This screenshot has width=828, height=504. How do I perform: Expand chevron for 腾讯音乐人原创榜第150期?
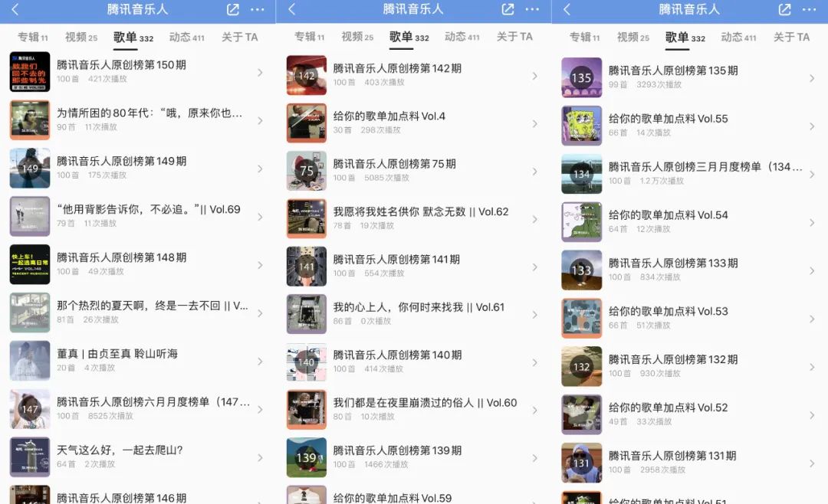pyautogui.click(x=260, y=72)
